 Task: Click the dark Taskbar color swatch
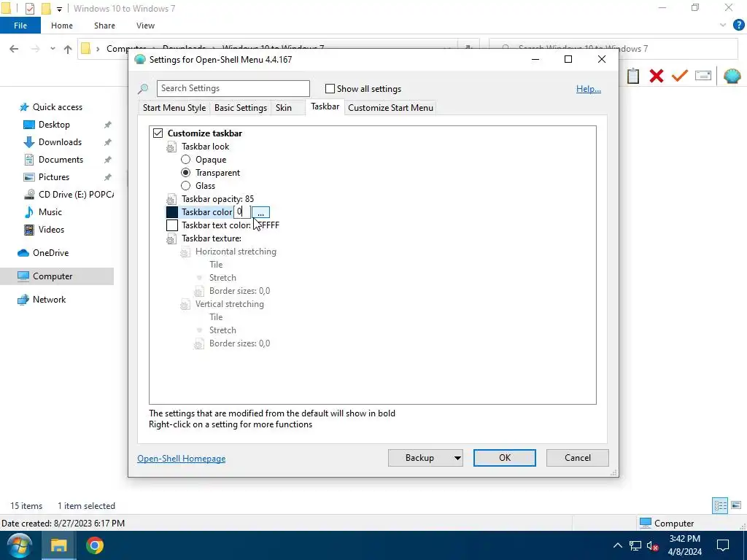(x=172, y=212)
